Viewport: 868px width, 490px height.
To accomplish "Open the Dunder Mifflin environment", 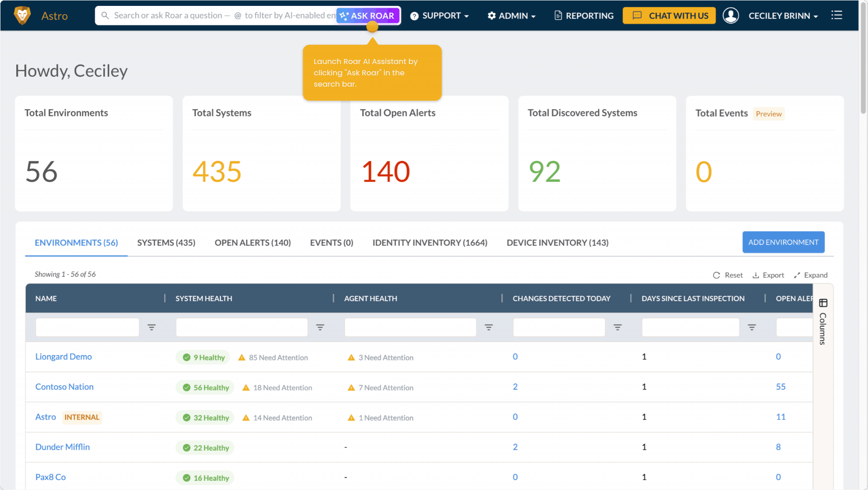I will (x=63, y=447).
